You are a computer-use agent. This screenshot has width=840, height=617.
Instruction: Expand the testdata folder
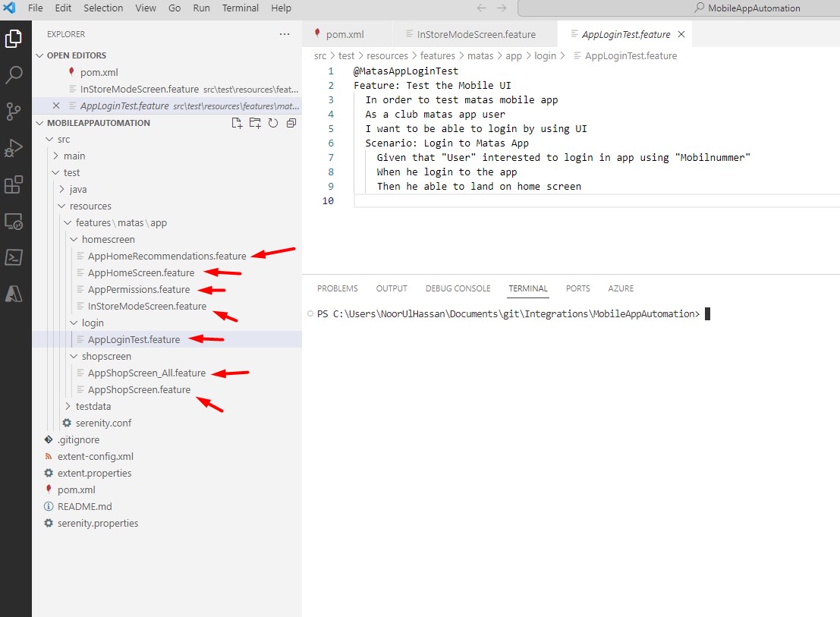[x=68, y=406]
